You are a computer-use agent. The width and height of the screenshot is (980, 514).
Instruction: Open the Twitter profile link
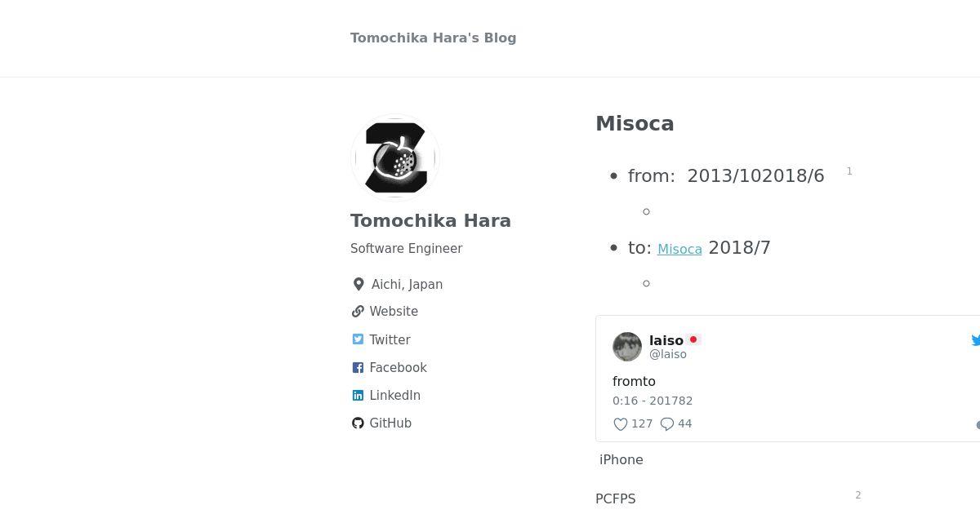(390, 339)
